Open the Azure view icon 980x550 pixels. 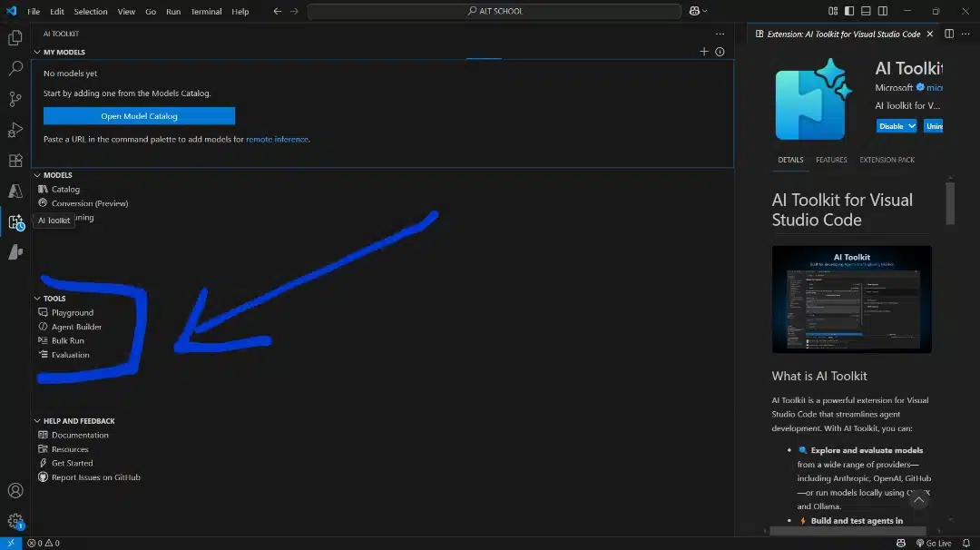coord(15,191)
